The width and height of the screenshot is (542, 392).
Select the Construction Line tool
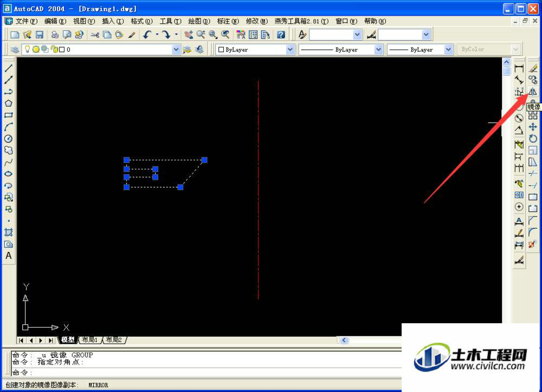[x=9, y=80]
